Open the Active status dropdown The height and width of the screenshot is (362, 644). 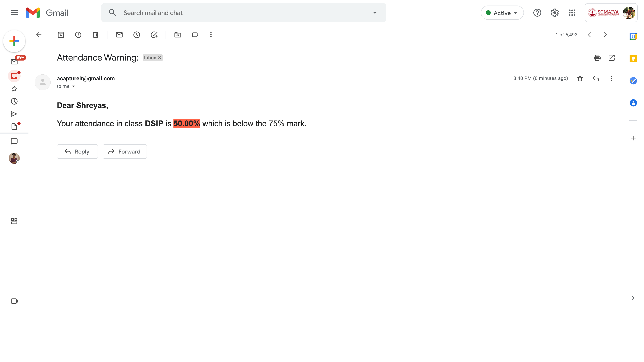coord(502,13)
